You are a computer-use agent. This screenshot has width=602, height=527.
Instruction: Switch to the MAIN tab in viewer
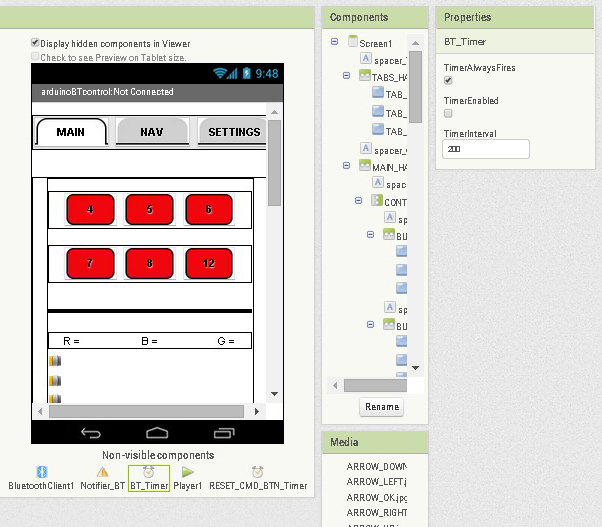pos(71,132)
